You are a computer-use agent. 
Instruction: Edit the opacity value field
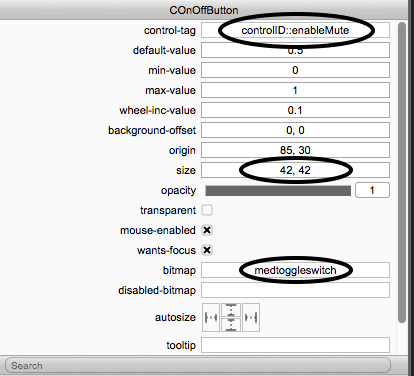click(372, 190)
